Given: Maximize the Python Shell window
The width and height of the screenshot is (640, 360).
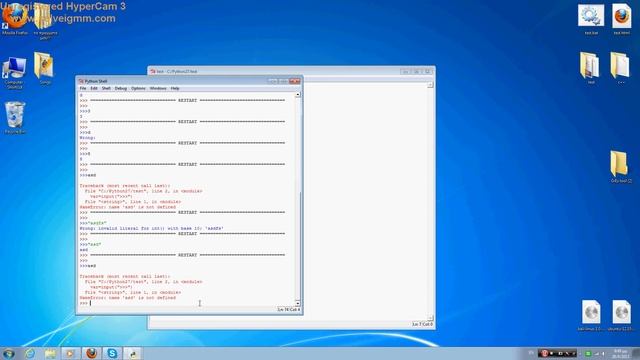Looking at the screenshot, I should point(283,81).
